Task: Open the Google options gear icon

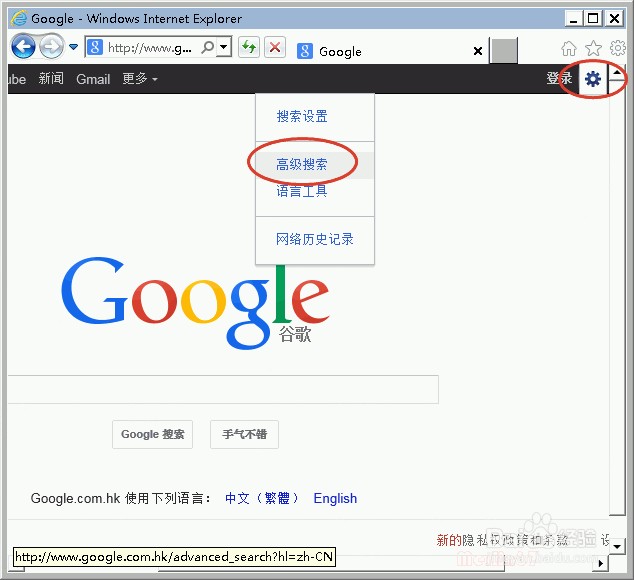Action: coord(593,79)
